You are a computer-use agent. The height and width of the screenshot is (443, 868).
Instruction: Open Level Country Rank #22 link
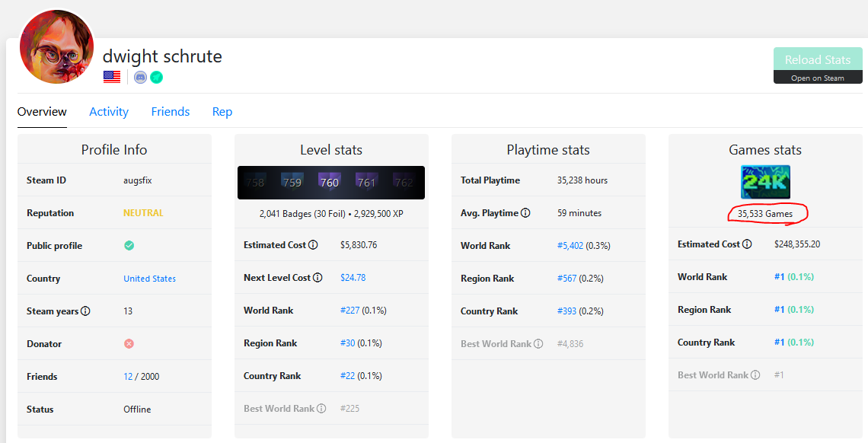348,375
